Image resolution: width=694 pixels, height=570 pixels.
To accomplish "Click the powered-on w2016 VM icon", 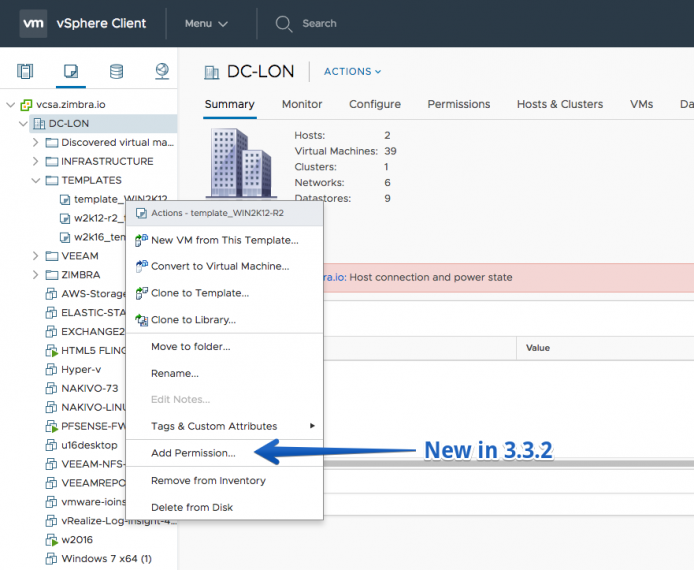I will tap(52, 540).
